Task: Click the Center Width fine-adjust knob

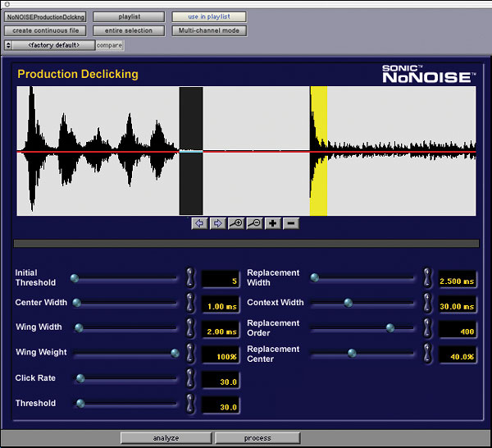Action: [190, 303]
